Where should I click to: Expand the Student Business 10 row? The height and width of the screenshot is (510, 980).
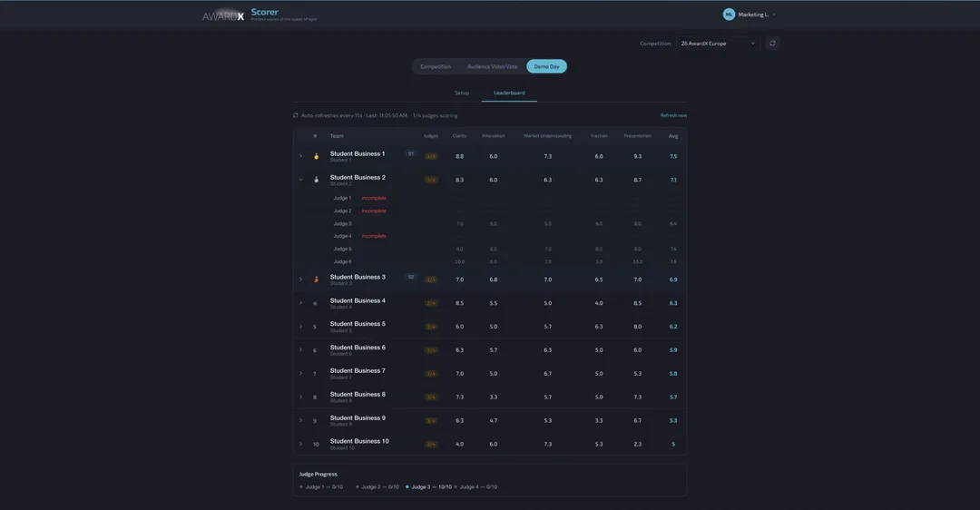tap(300, 444)
